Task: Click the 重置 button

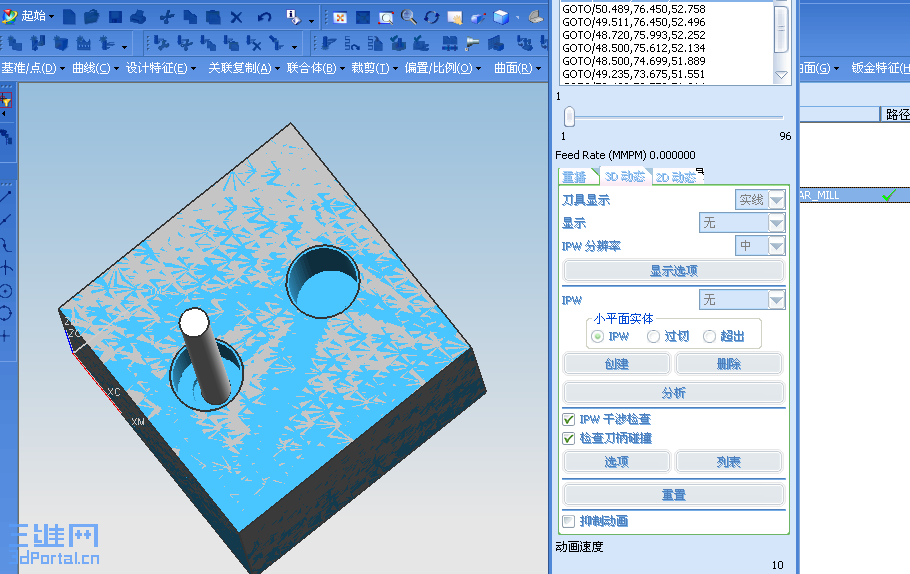Action: (x=673, y=494)
